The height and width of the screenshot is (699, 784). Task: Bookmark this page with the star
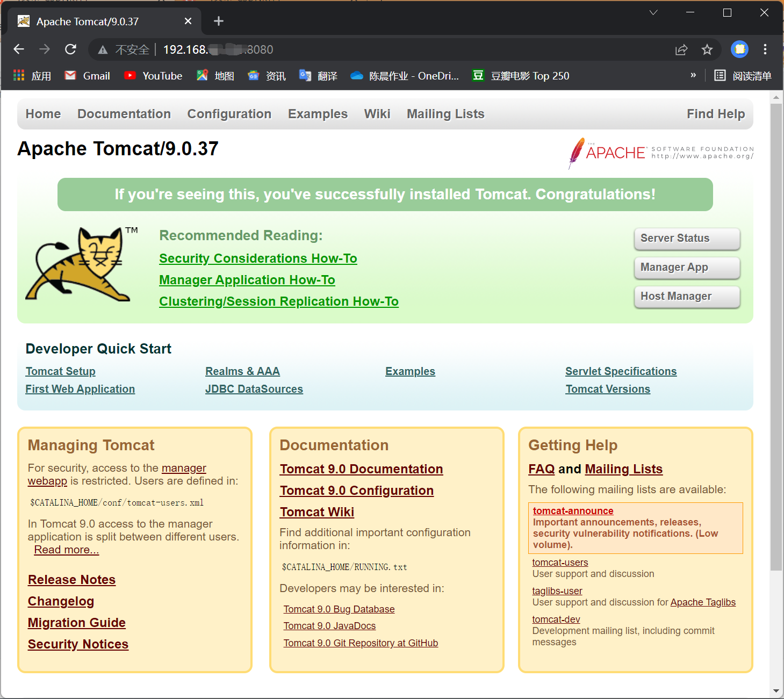click(x=707, y=49)
